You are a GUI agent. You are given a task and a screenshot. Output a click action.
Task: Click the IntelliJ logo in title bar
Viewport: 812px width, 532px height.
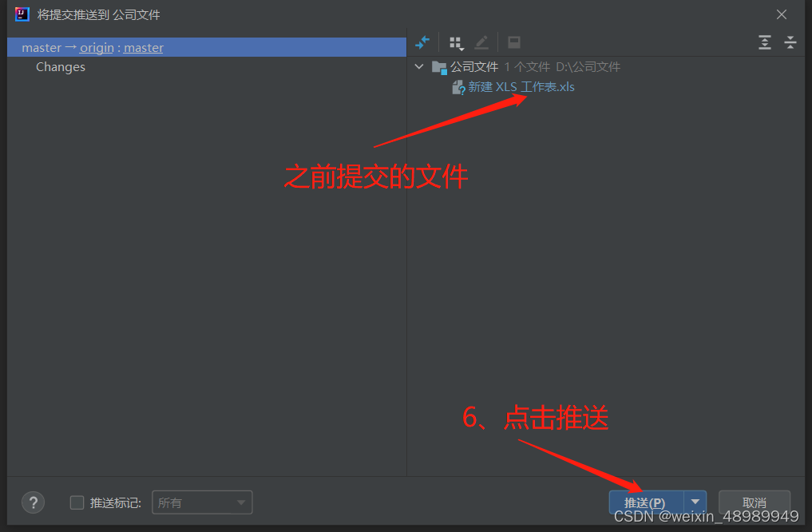click(x=22, y=14)
